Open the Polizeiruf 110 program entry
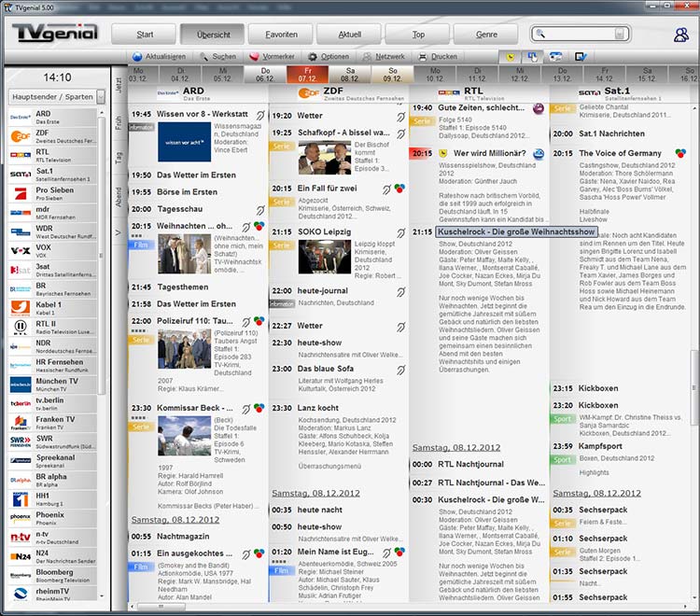This screenshot has height=616, width=700. pos(195,321)
